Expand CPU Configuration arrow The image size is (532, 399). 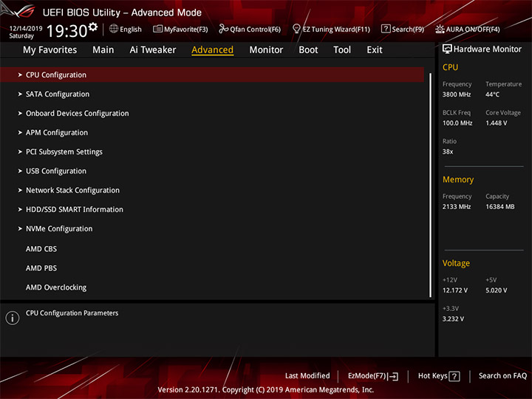coord(20,75)
